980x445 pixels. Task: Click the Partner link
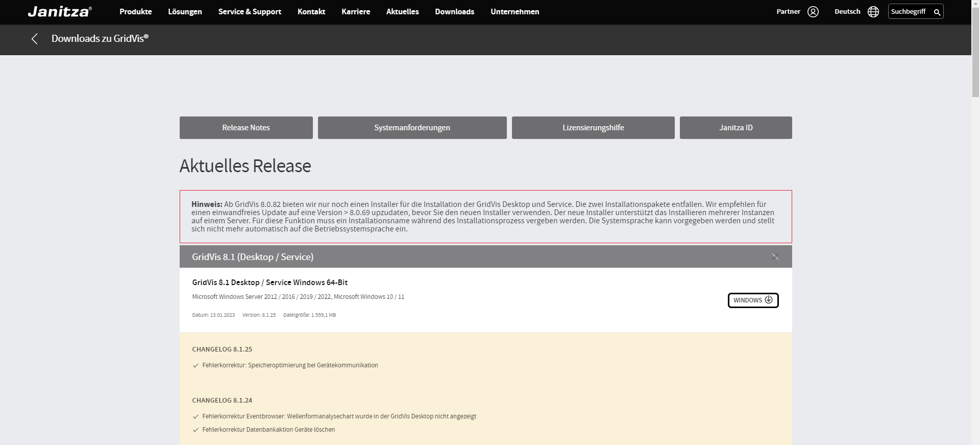click(x=788, y=12)
